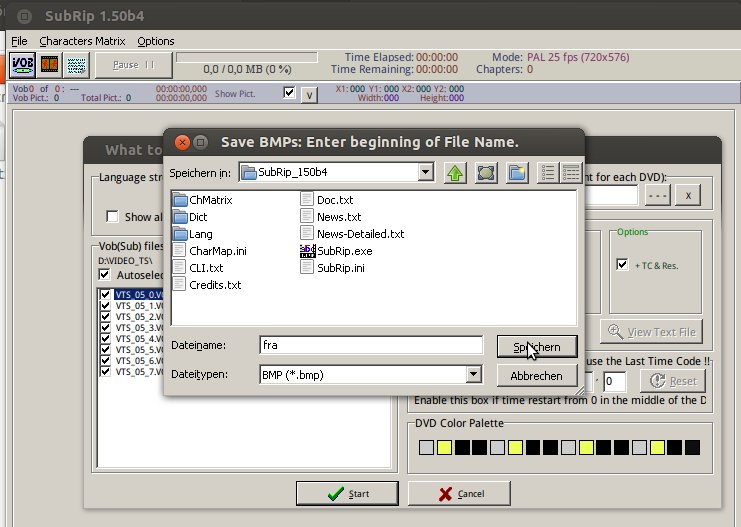
Task: Switch to list view in save dialog
Action: pyautogui.click(x=548, y=173)
